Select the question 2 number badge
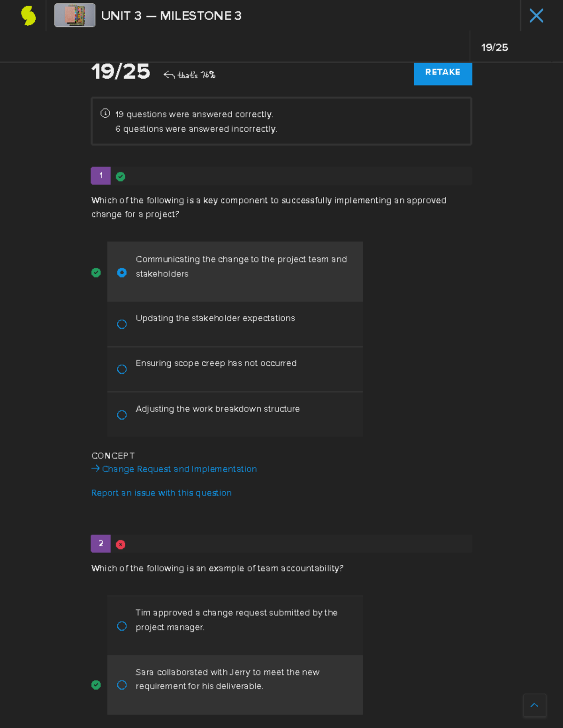The height and width of the screenshot is (728, 563). pos(100,544)
